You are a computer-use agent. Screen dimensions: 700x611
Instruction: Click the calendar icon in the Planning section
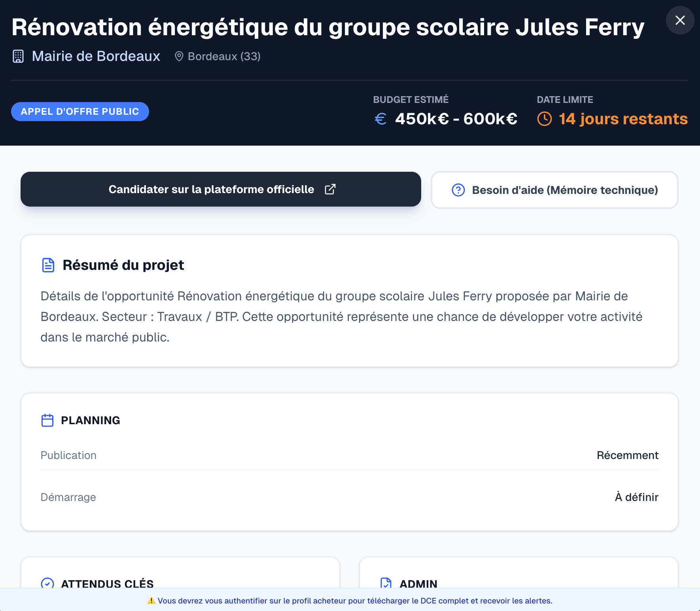[47, 420]
